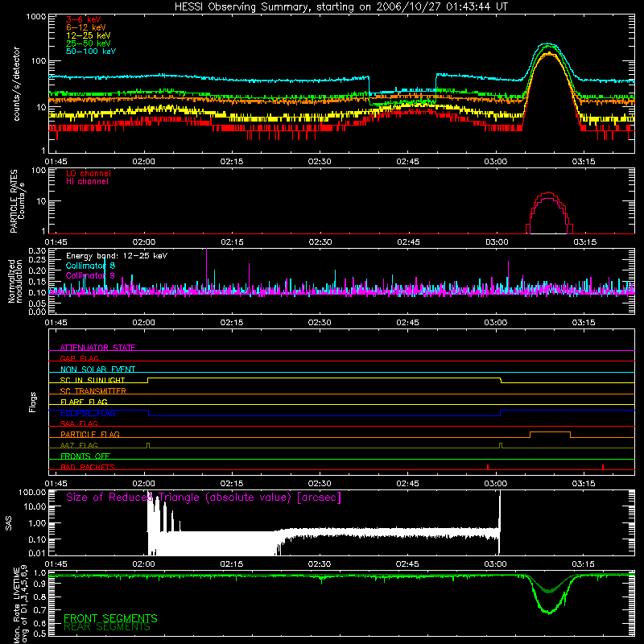The height and width of the screenshot is (644, 644).
Task: Click the 'Normalized modulation' axis label
Action: [x=14, y=281]
